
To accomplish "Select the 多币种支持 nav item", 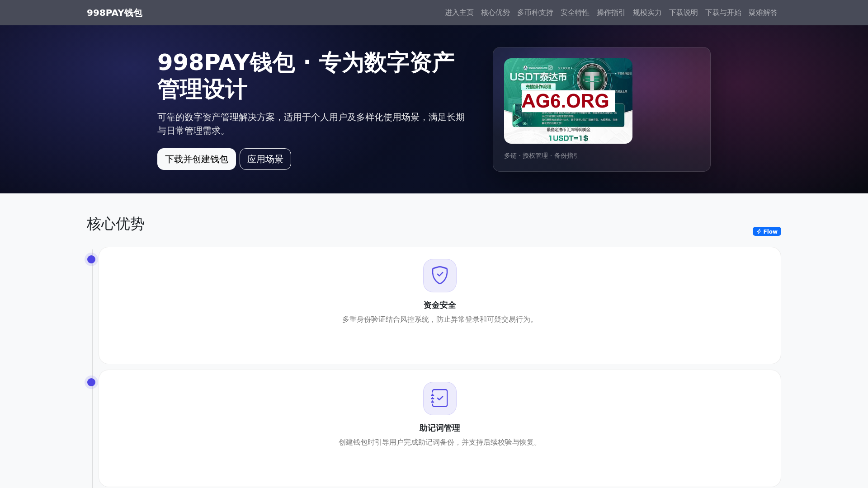I will point(535,13).
